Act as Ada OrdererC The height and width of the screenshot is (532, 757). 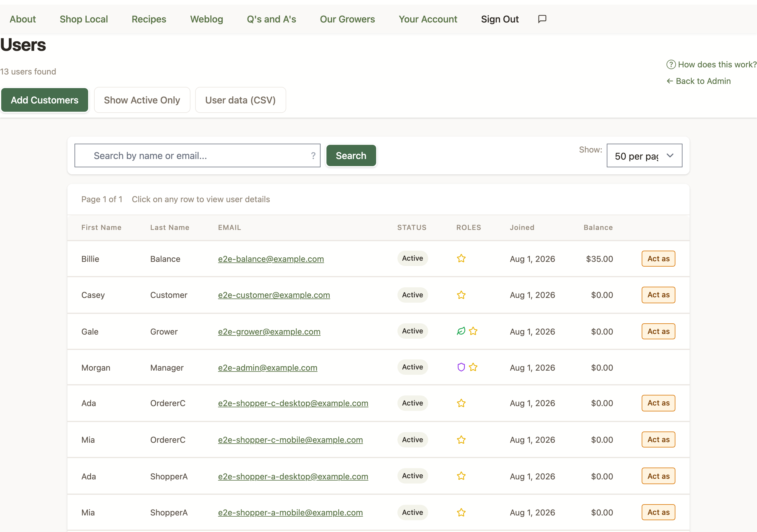[658, 403]
